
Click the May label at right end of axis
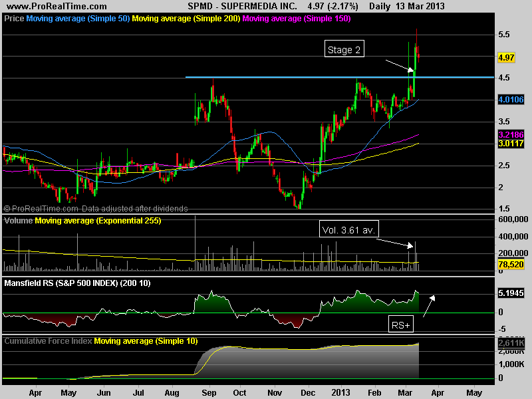[x=474, y=393]
